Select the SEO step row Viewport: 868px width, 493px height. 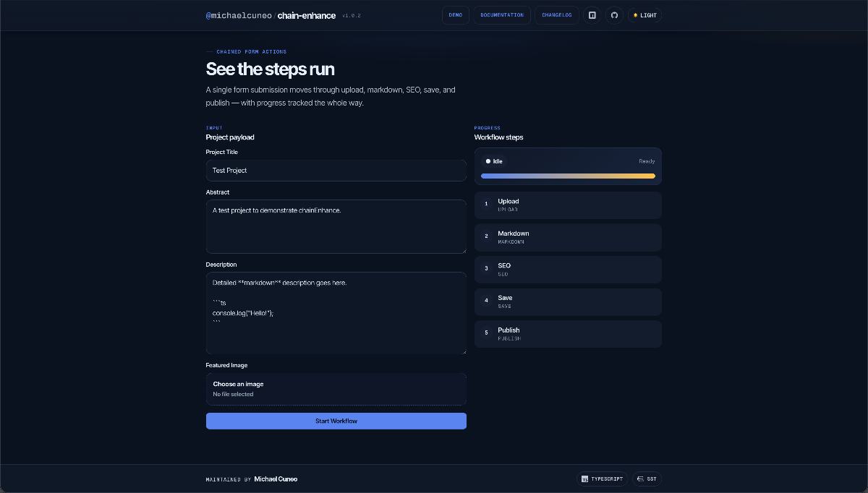click(568, 270)
